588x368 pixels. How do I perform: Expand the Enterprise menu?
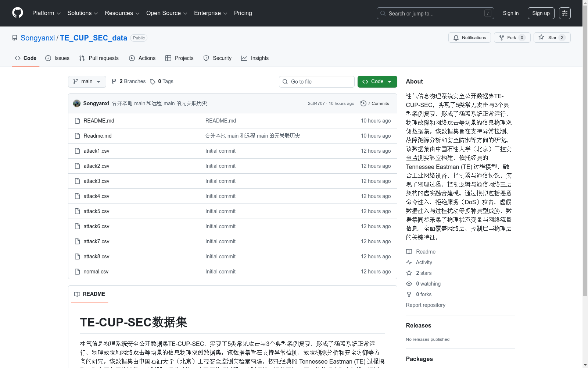point(211,13)
